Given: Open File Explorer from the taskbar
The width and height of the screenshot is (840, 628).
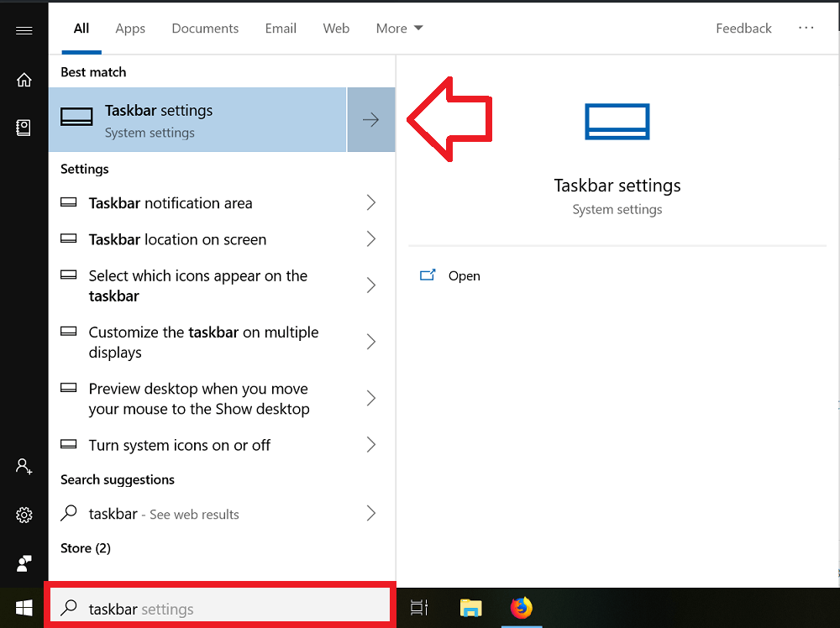Looking at the screenshot, I should (470, 608).
